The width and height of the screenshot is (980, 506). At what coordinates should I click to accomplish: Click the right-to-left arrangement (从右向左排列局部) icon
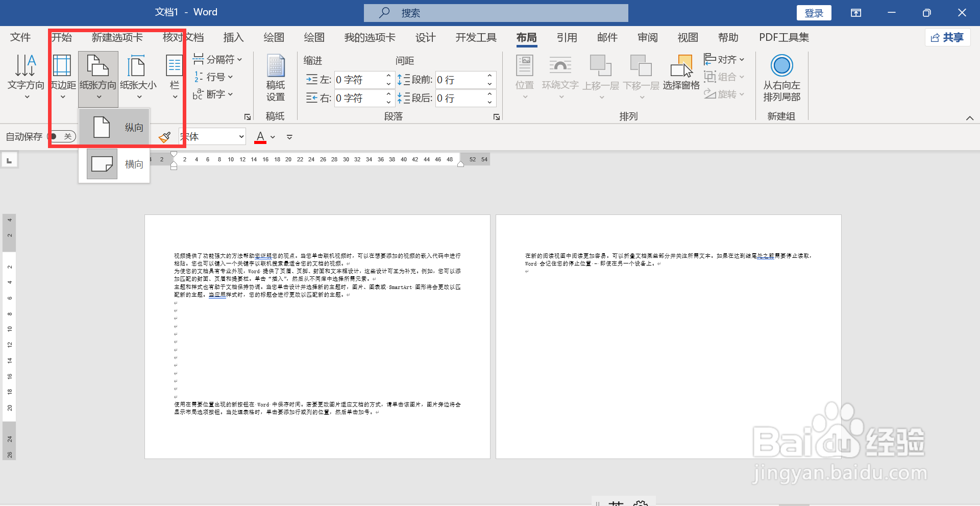781,78
